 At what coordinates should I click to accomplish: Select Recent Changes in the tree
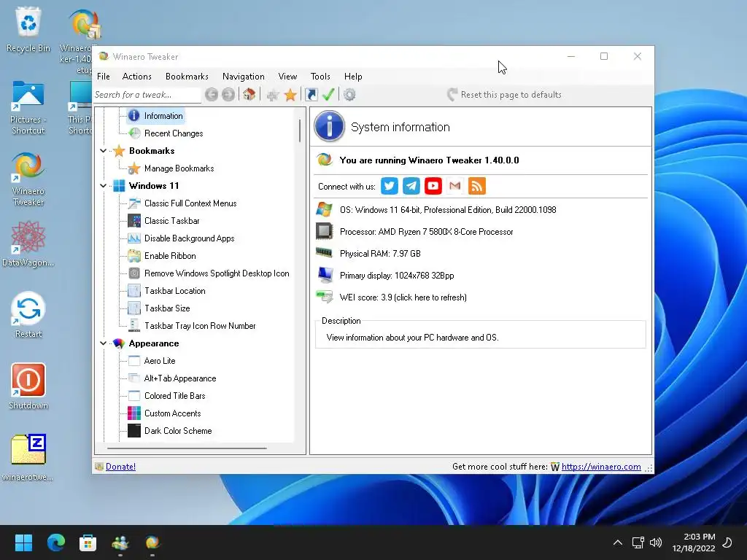point(174,133)
